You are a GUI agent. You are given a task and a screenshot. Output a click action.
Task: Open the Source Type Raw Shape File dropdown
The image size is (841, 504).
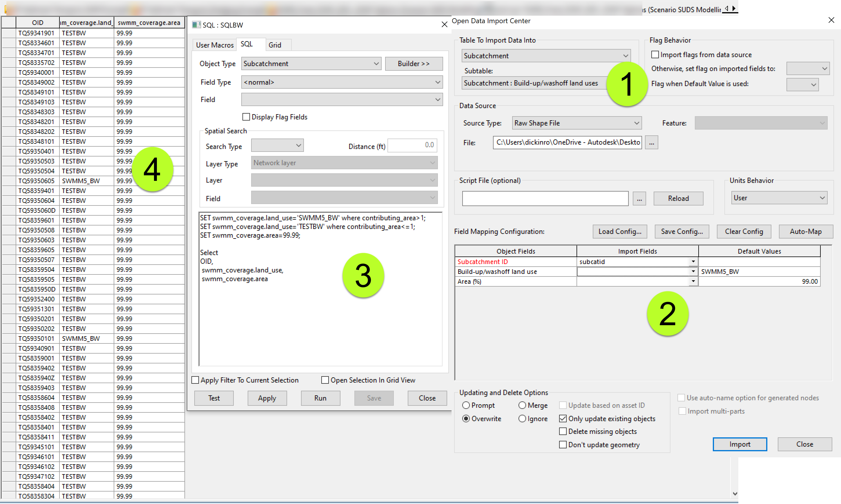coord(576,123)
